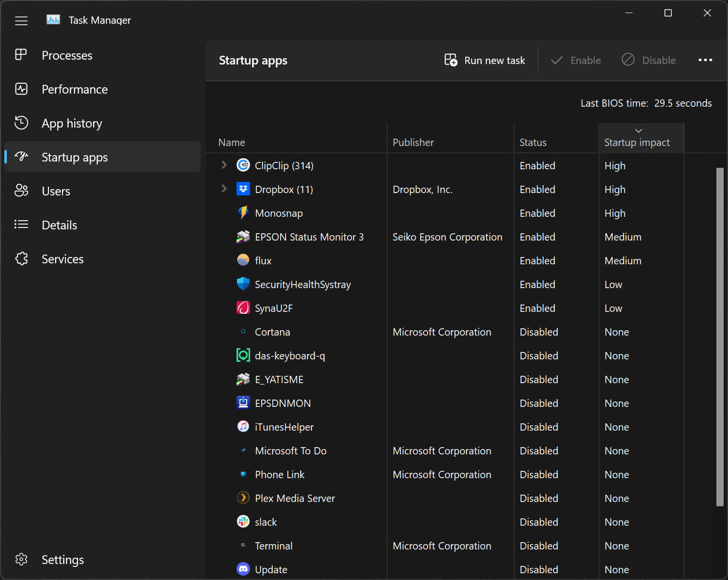Open the Users page
The image size is (728, 580).
pos(102,191)
